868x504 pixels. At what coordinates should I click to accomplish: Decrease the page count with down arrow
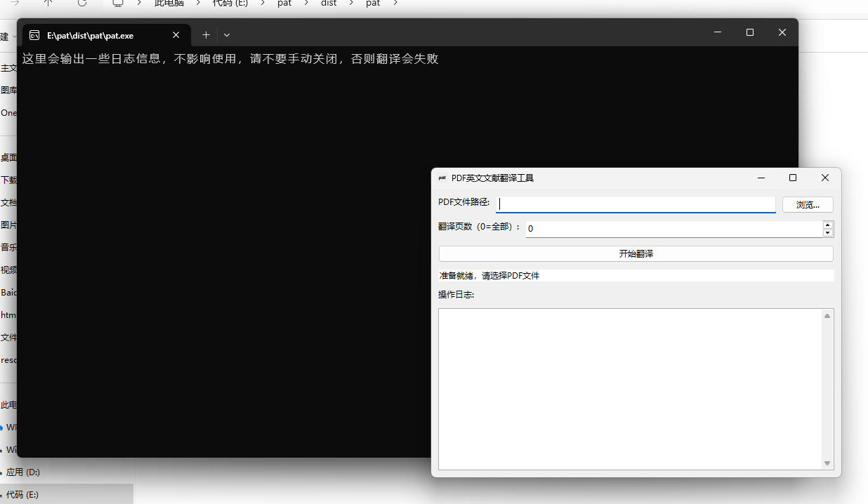pyautogui.click(x=828, y=233)
